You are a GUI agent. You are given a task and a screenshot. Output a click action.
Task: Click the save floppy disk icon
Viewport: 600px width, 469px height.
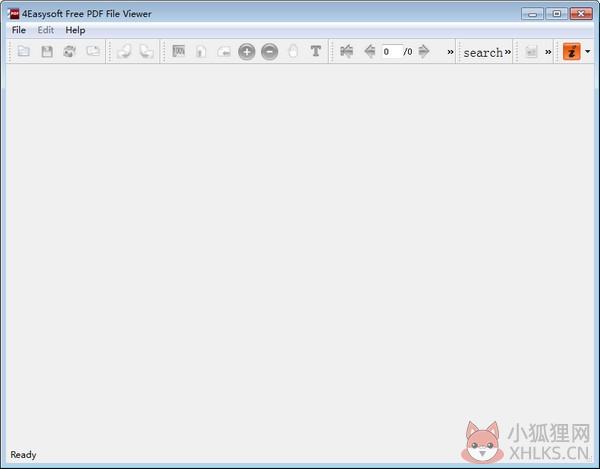[47, 51]
